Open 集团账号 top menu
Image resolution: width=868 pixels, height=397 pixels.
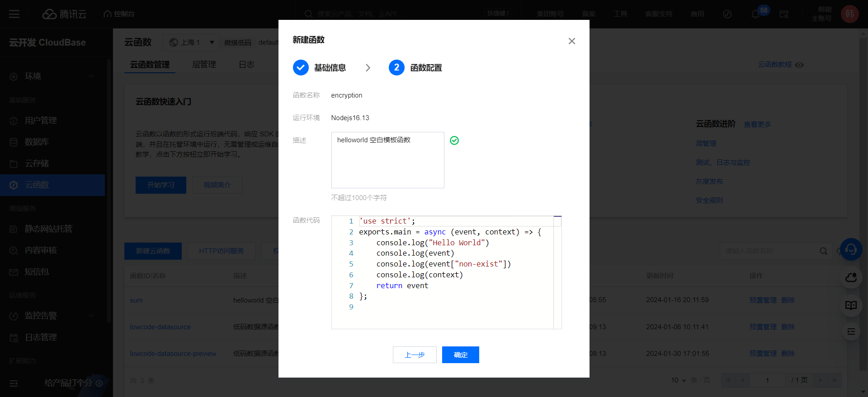click(550, 14)
